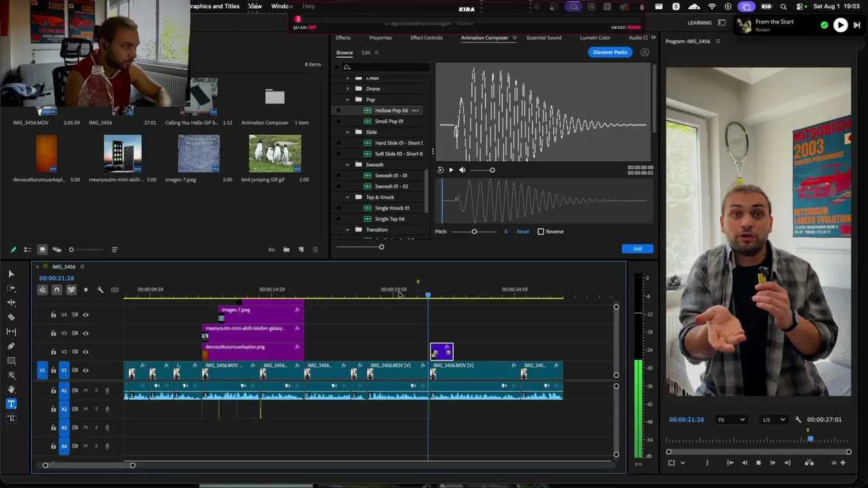868x488 pixels.
Task: Click the Add button
Action: pyautogui.click(x=637, y=249)
